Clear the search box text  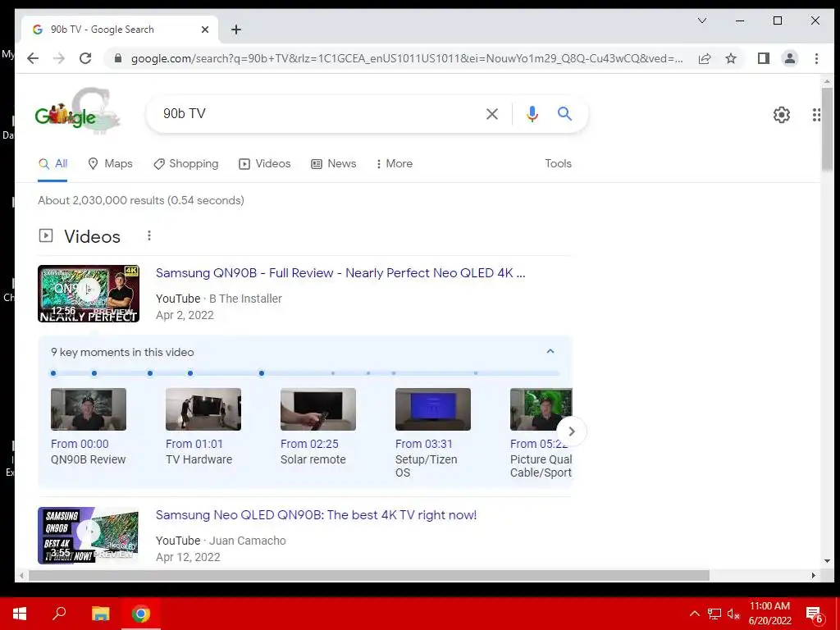(492, 113)
